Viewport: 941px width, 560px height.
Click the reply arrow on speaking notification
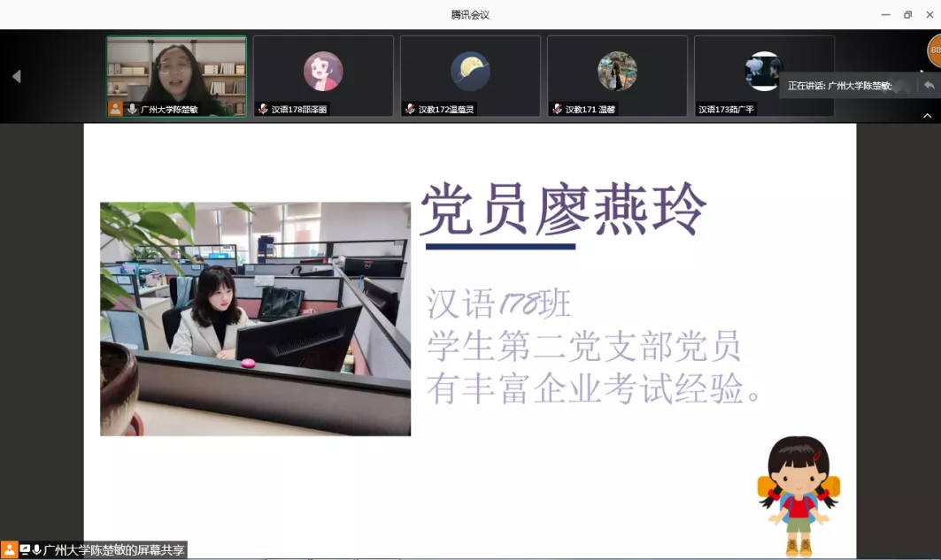(x=929, y=85)
